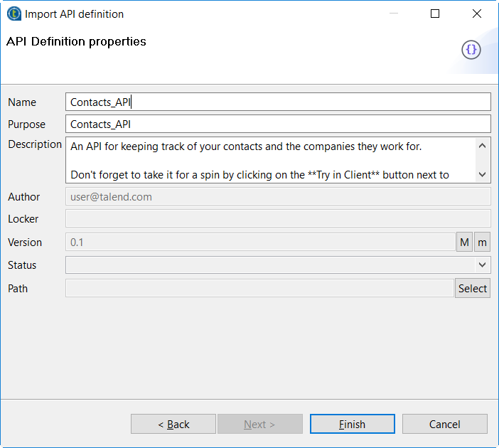499x448 pixels.
Task: Click the curly braces API definition icon
Action: point(471,49)
